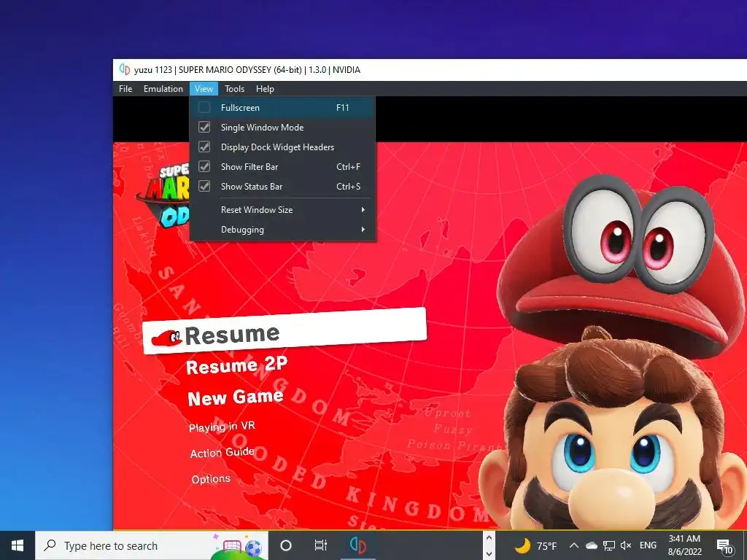Viewport: 747px width, 560px height.
Task: Open the notification center icon
Action: [724, 546]
